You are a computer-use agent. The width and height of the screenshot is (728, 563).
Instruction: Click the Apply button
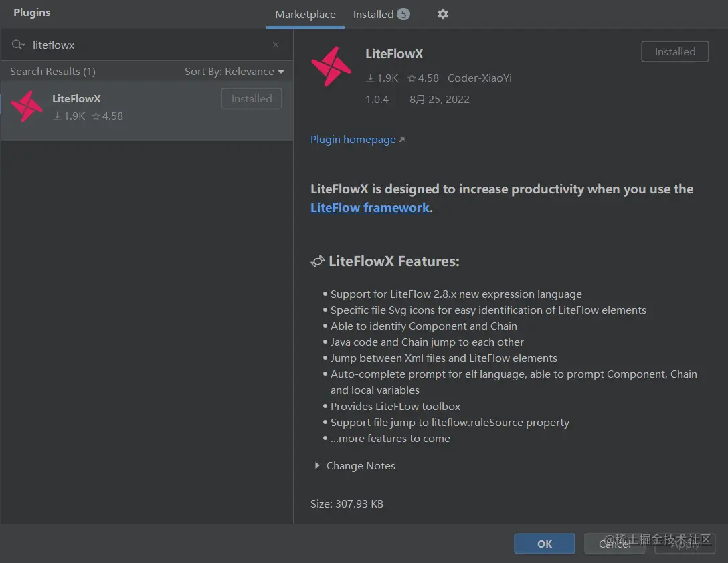[685, 544]
